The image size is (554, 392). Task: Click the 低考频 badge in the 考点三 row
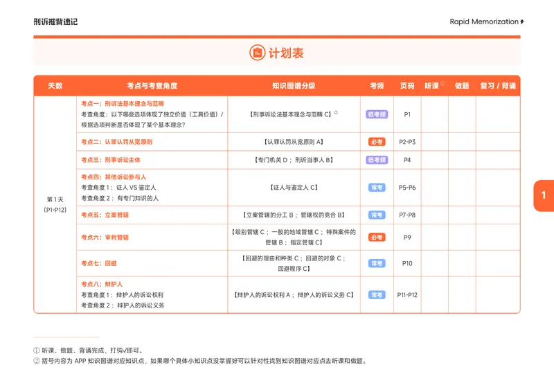tap(377, 160)
